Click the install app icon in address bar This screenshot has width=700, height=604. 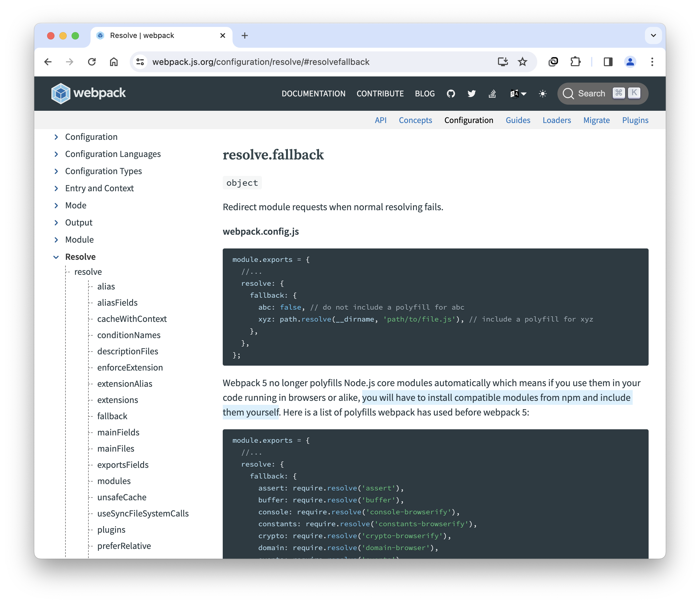click(x=502, y=62)
